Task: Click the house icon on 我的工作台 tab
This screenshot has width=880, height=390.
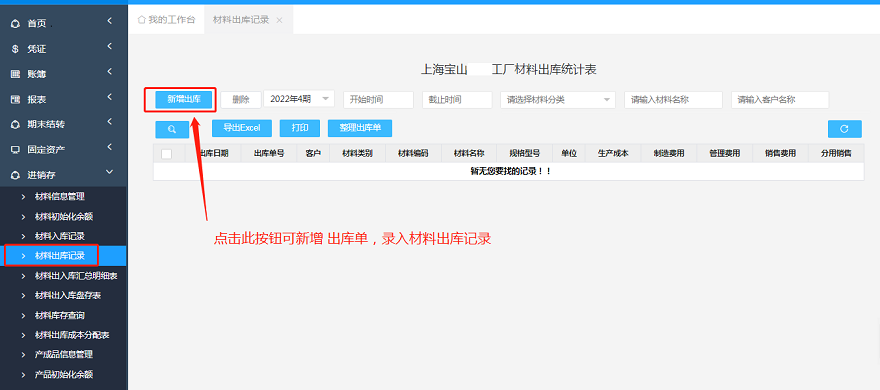Action: click(141, 20)
